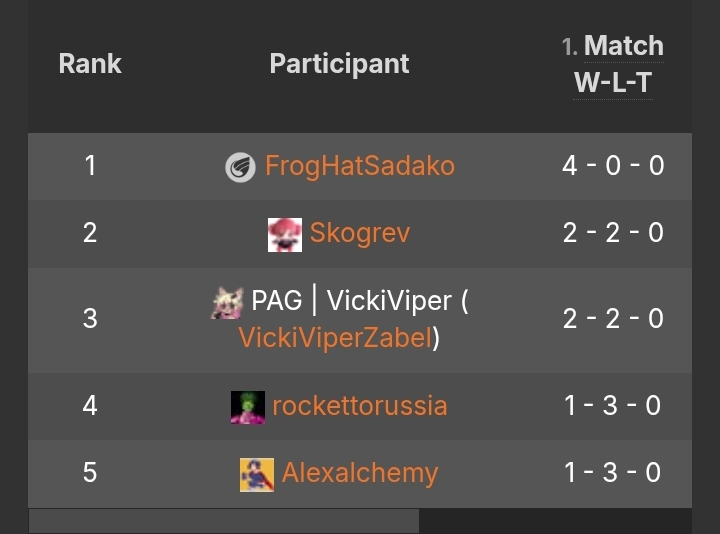Open FrogHatSadako's profile link
The height and width of the screenshot is (534, 720).
(x=359, y=166)
